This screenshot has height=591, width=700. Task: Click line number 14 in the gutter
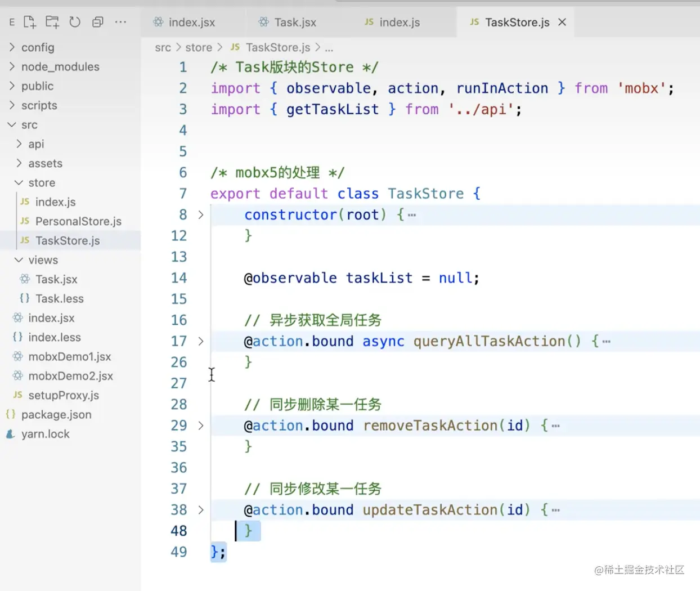coord(179,278)
